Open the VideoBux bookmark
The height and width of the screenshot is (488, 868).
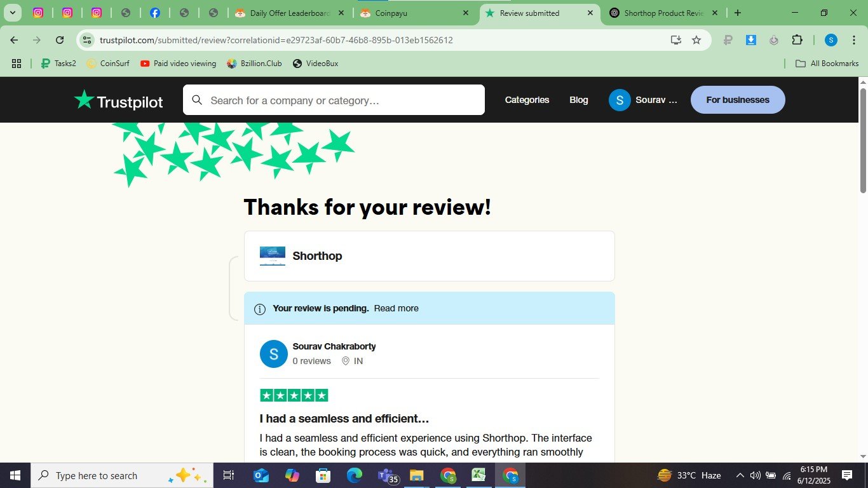pyautogui.click(x=315, y=64)
